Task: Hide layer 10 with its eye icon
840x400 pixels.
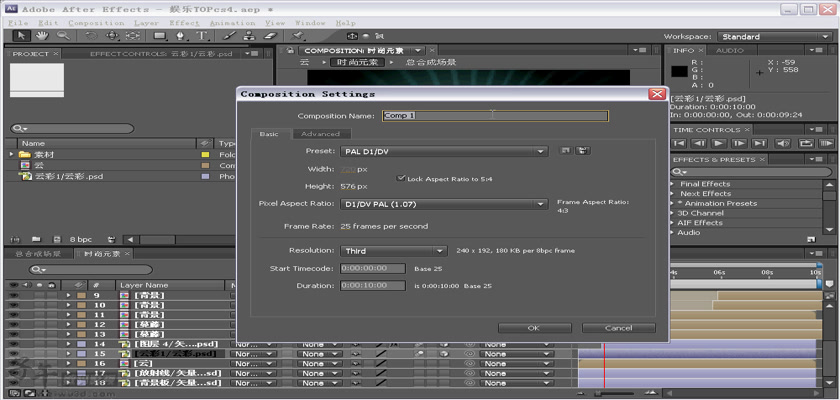Action: tap(13, 305)
